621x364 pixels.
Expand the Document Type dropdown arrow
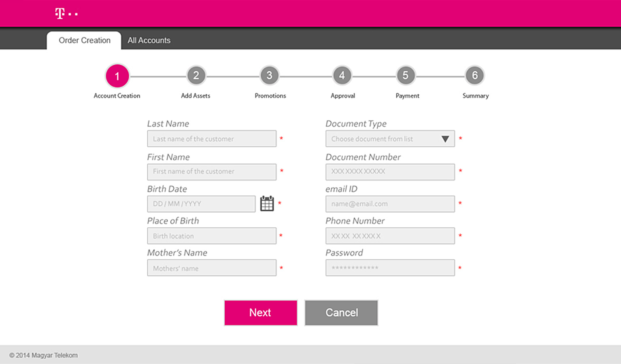(445, 139)
